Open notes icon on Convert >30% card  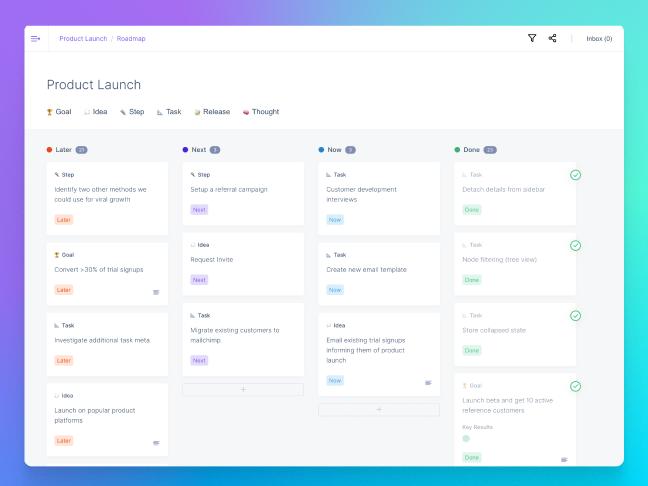pyautogui.click(x=156, y=292)
